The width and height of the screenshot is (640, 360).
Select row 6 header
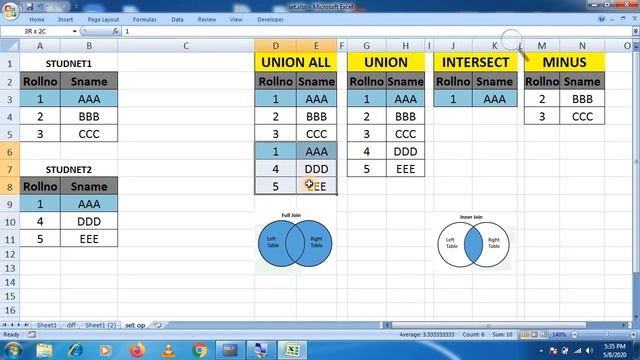[10, 152]
